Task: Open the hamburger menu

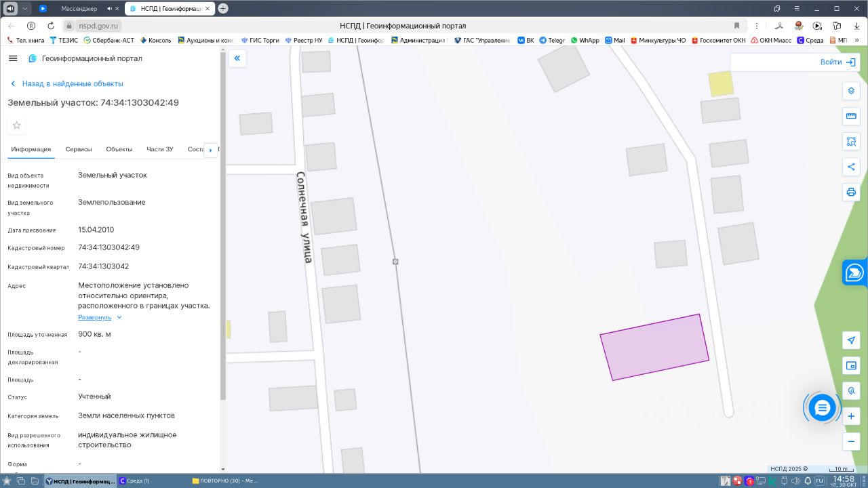Action: pos(13,58)
